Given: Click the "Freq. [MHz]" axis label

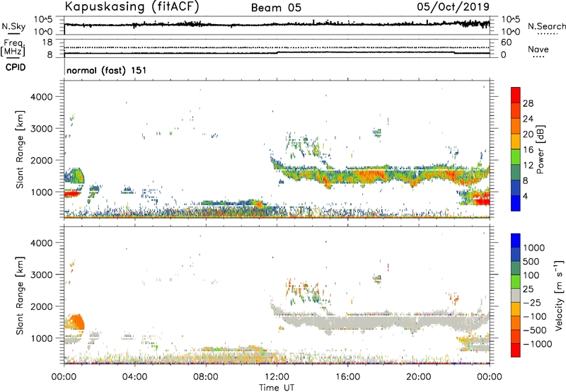Looking at the screenshot, I should (x=13, y=47).
